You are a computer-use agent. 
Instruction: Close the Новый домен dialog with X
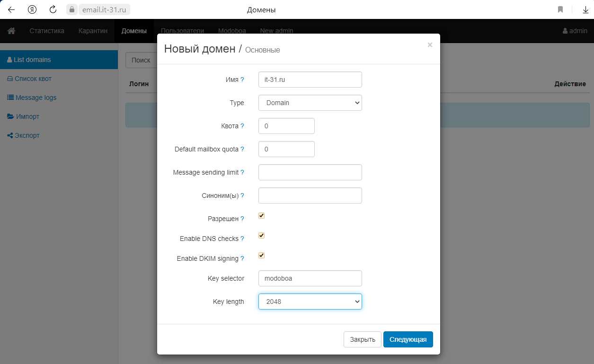pyautogui.click(x=430, y=45)
